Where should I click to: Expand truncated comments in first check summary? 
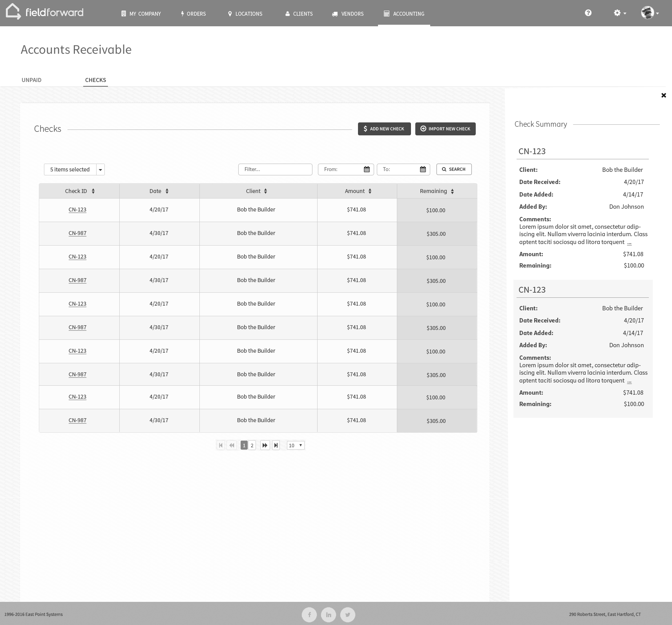pos(629,242)
